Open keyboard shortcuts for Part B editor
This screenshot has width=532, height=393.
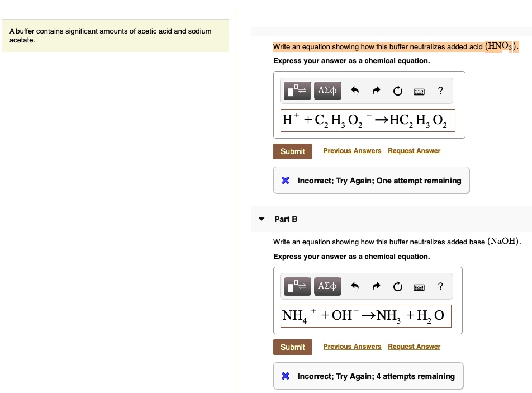[x=419, y=287]
